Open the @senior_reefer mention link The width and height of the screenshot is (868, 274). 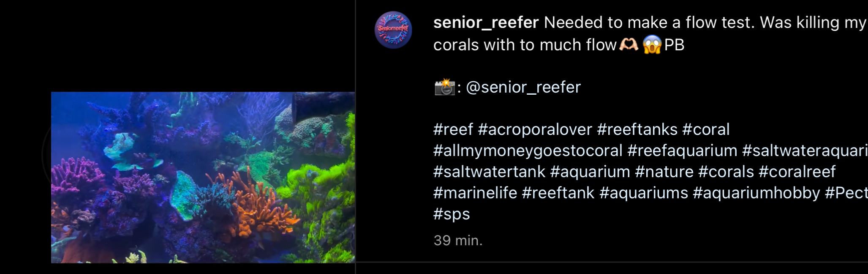pyautogui.click(x=523, y=88)
